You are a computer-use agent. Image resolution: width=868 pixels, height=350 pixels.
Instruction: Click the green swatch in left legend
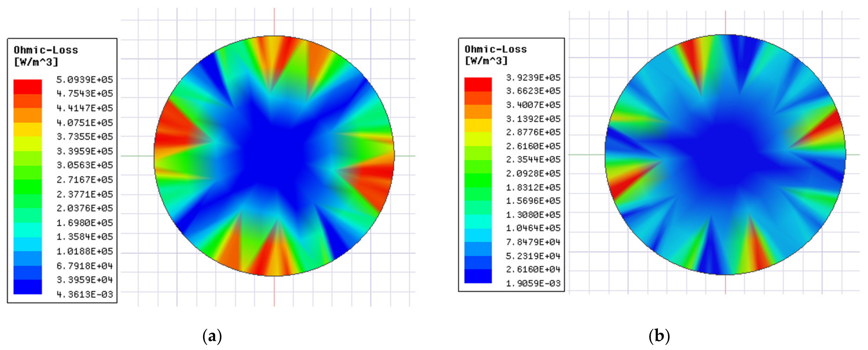28,187
